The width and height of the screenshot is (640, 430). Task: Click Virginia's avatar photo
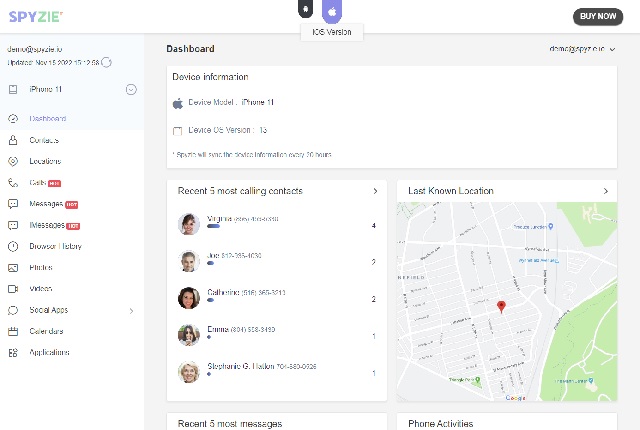coord(189,224)
